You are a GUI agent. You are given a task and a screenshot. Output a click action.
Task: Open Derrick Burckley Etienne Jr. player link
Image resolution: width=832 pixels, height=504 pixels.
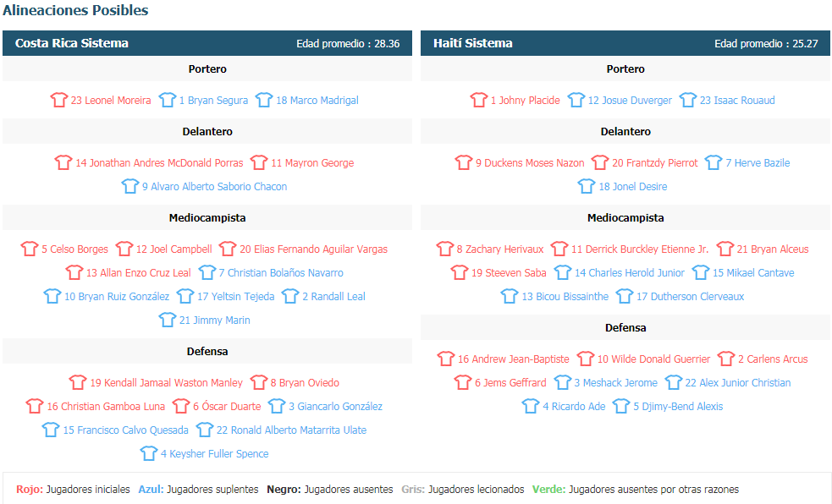(639, 249)
